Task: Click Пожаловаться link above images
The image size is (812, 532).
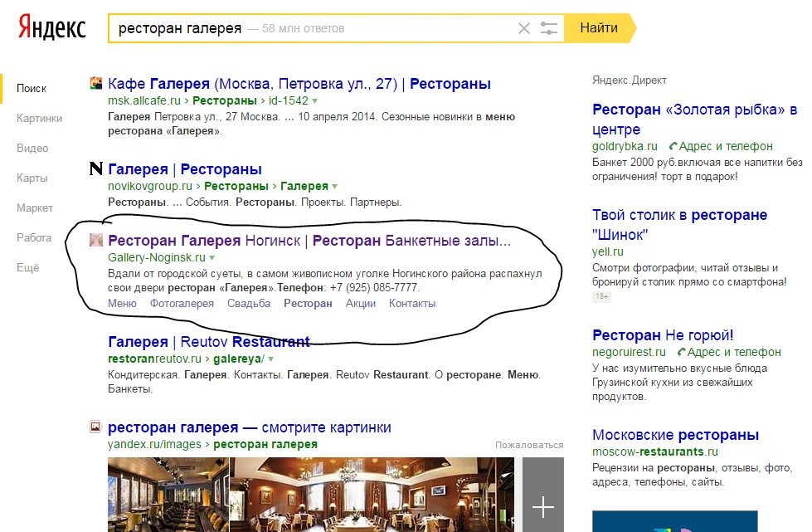Action: click(528, 445)
